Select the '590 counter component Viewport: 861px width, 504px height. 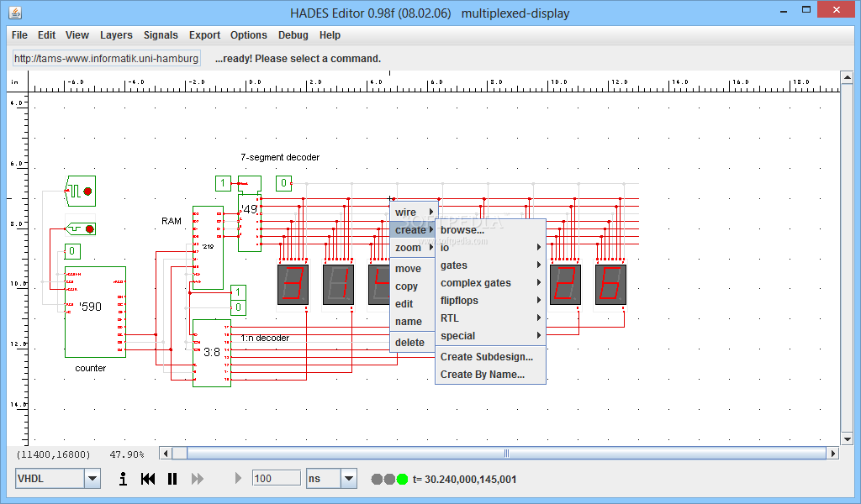pos(96,312)
